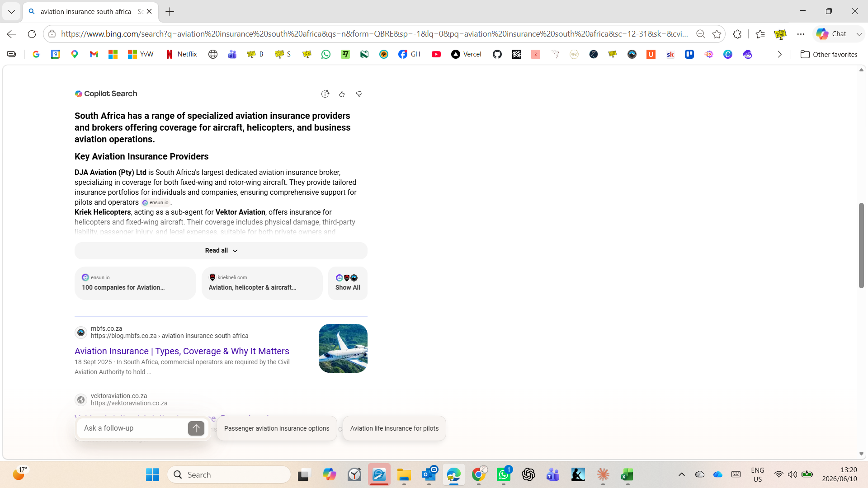Image resolution: width=868 pixels, height=488 pixels.
Task: Open the Windows Start menu
Action: (152, 474)
